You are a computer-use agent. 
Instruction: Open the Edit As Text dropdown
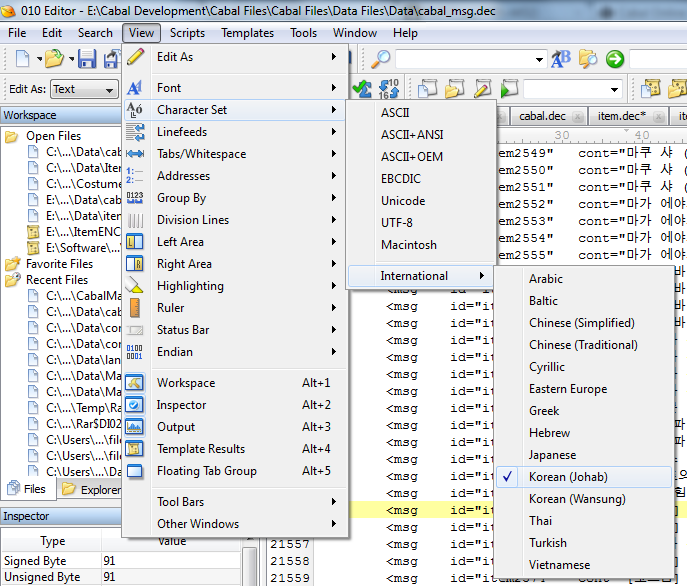84,89
